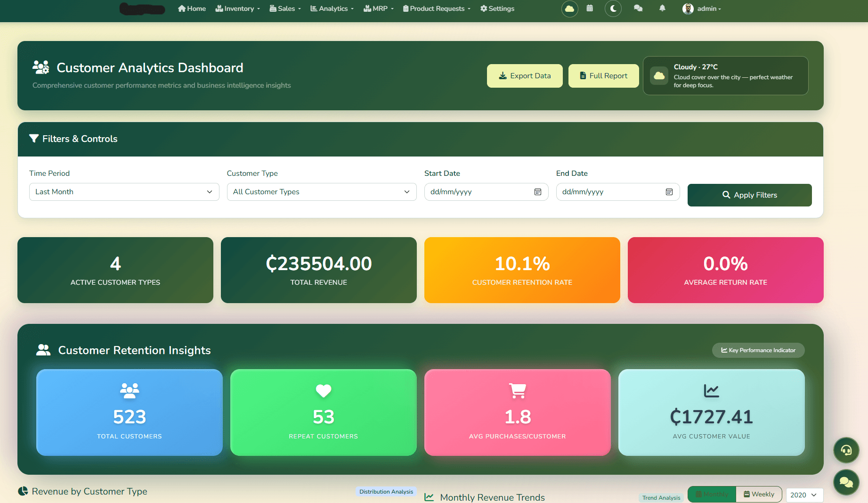Switch trends to Monthly view

712,494
